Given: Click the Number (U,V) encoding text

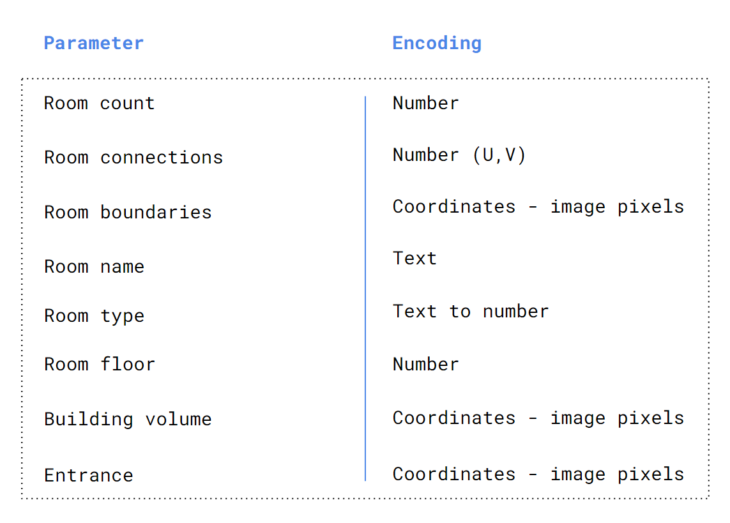Looking at the screenshot, I should coord(459,155).
